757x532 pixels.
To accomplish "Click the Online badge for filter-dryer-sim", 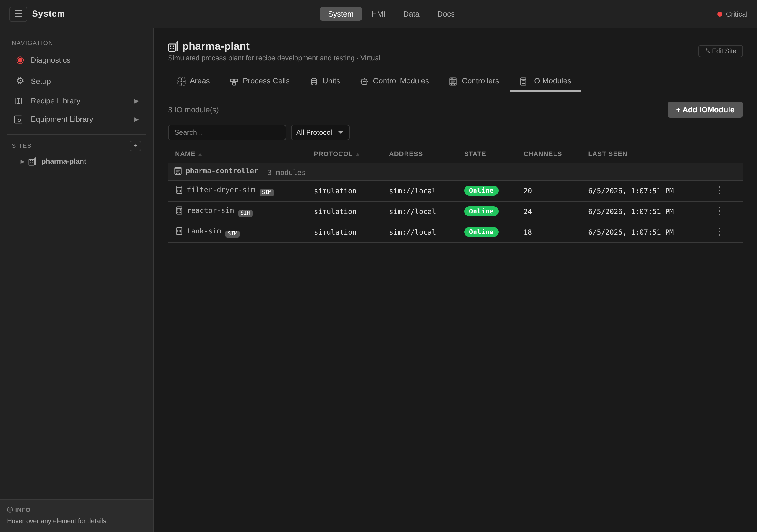I will tap(481, 191).
